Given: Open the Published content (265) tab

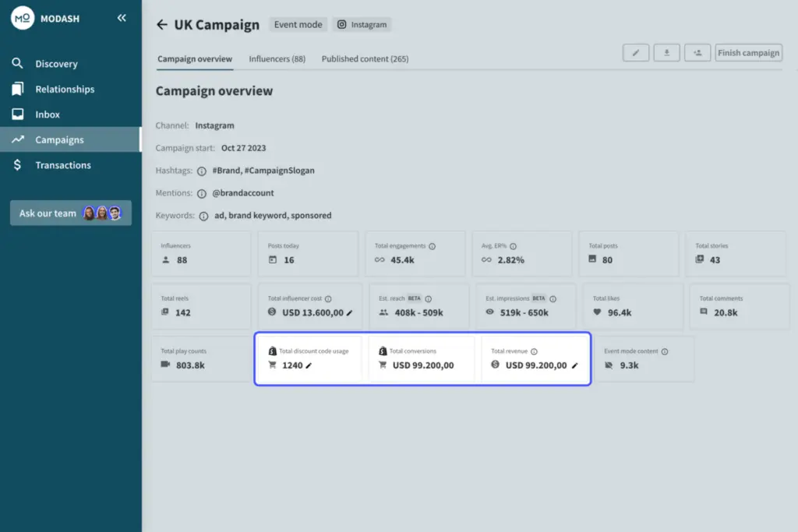Looking at the screenshot, I should click(x=365, y=59).
